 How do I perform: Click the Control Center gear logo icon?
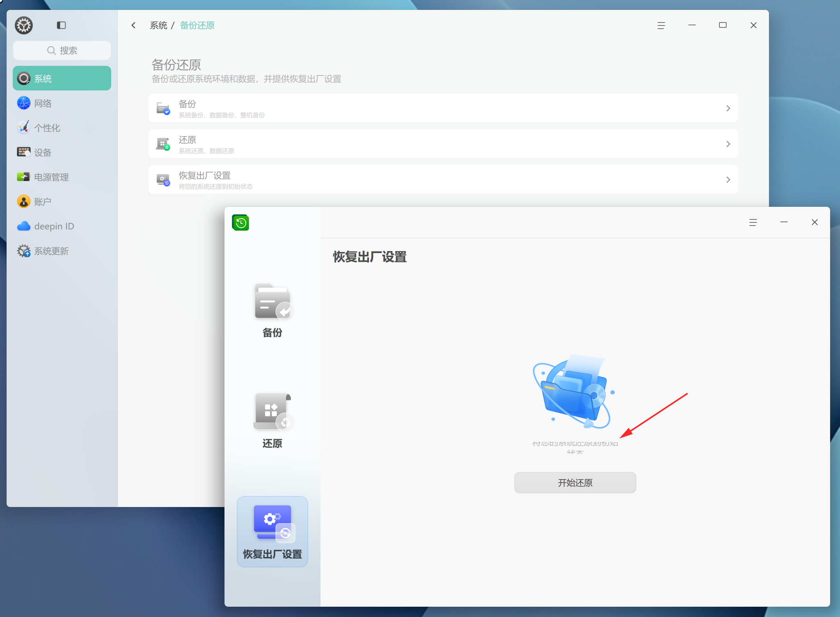pyautogui.click(x=24, y=25)
